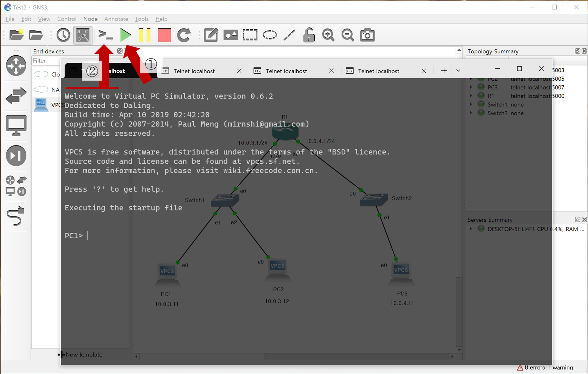Switch to the second Telnet localhost tab

click(194, 71)
